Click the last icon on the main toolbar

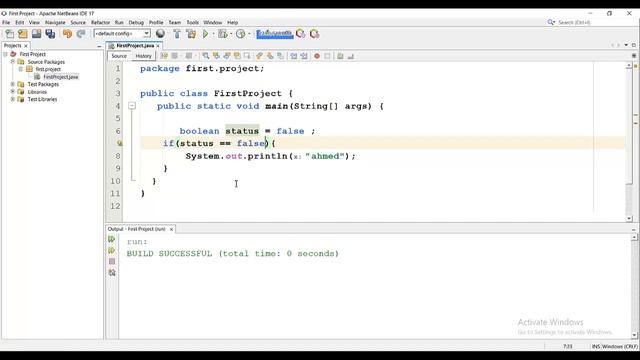[314, 33]
